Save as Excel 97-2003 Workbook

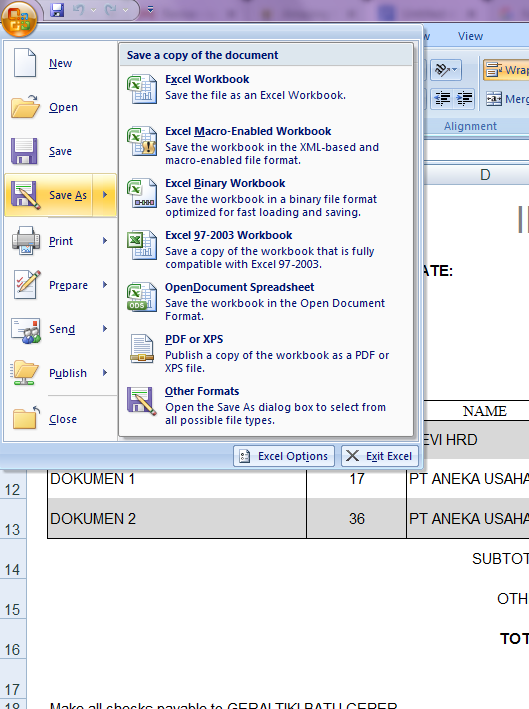[266, 250]
